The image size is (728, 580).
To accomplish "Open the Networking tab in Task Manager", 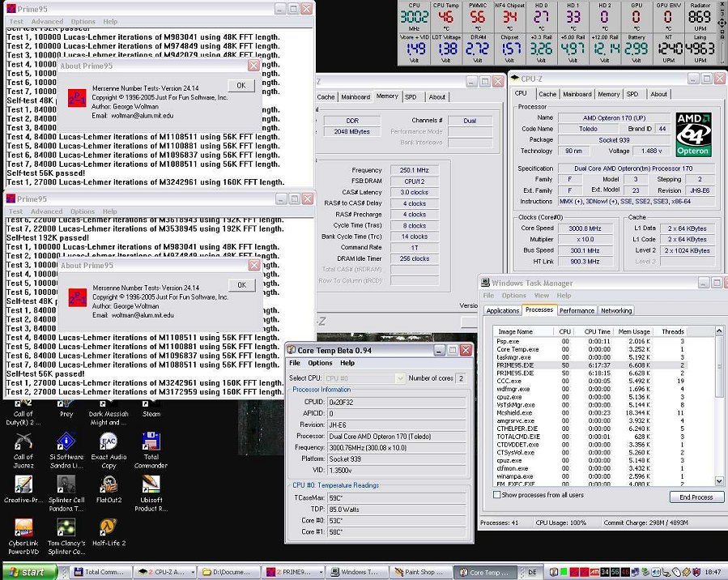I will pyautogui.click(x=616, y=311).
